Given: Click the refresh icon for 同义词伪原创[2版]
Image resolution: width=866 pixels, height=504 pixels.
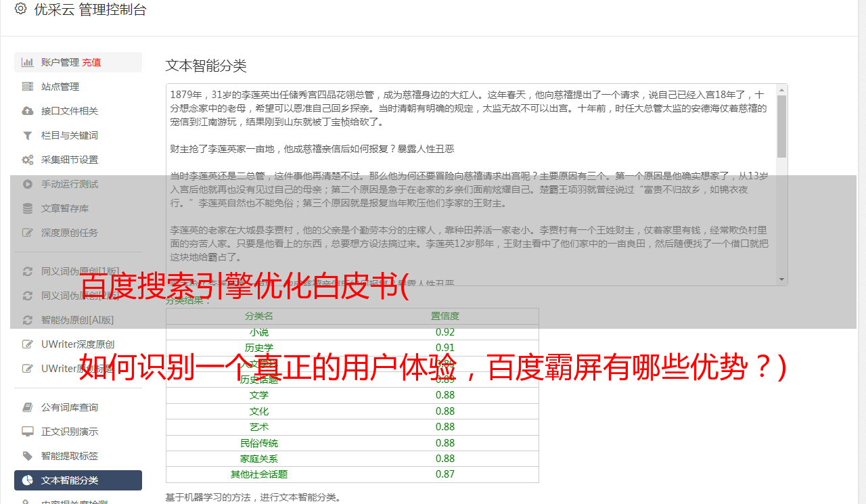Looking at the screenshot, I should click(28, 296).
